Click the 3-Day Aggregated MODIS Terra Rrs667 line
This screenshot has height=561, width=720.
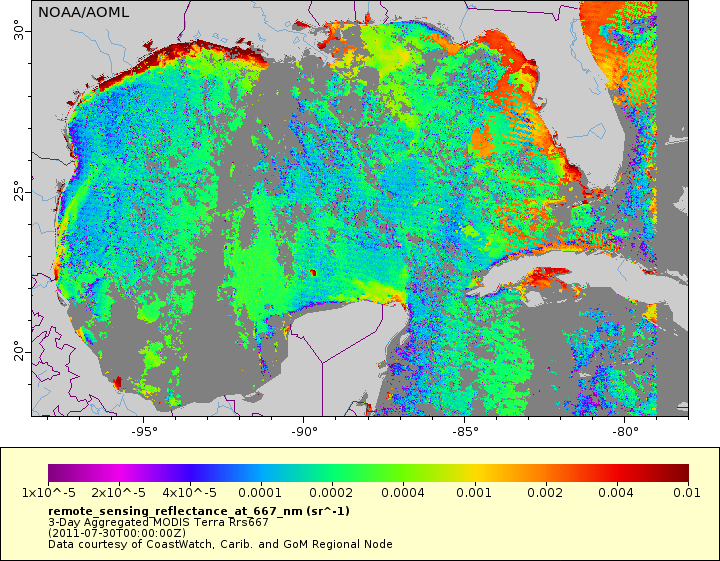click(x=158, y=522)
